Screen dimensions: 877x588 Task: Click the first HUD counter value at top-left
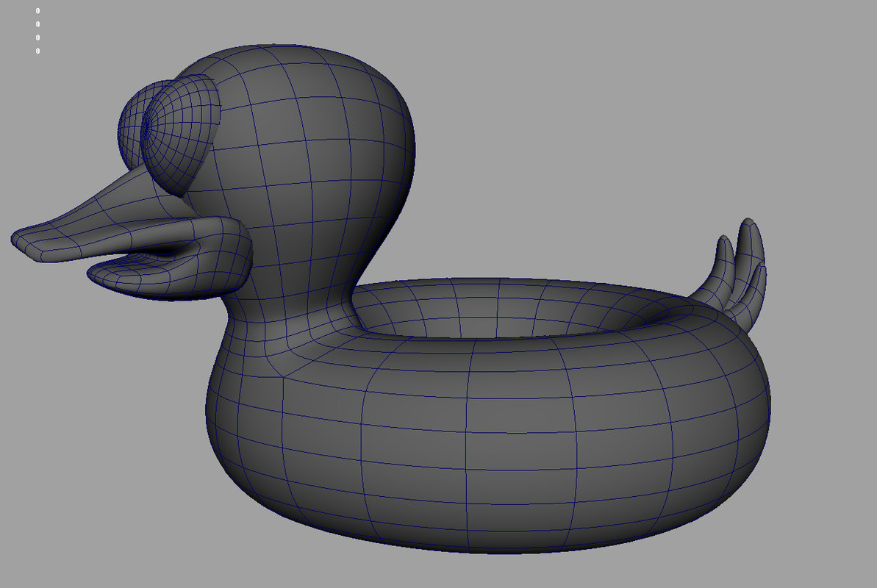point(37,11)
